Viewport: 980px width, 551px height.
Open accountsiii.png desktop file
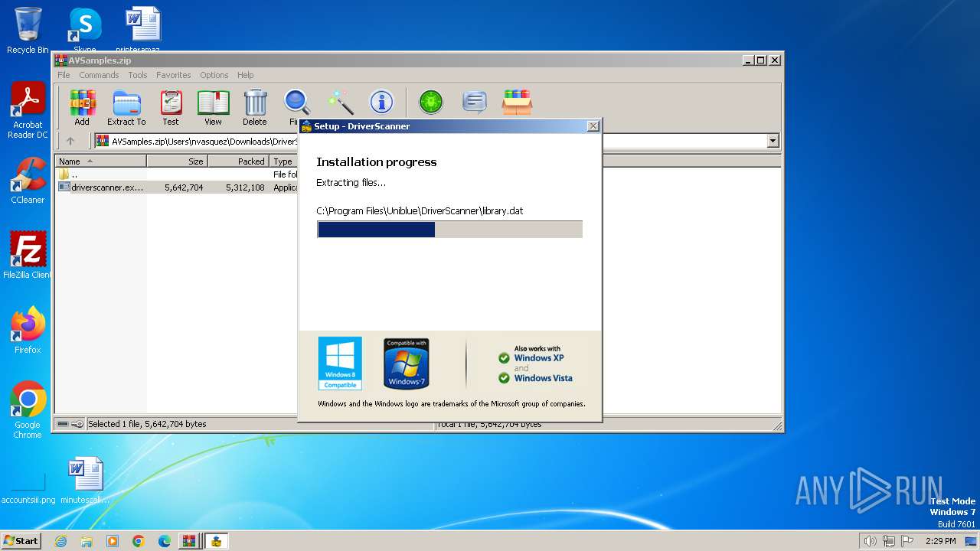(28, 487)
